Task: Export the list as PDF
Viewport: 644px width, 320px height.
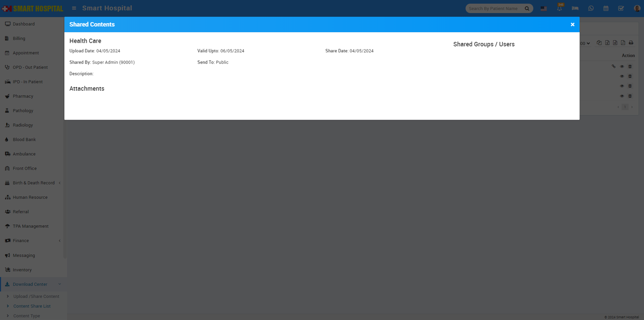Action: (x=623, y=43)
